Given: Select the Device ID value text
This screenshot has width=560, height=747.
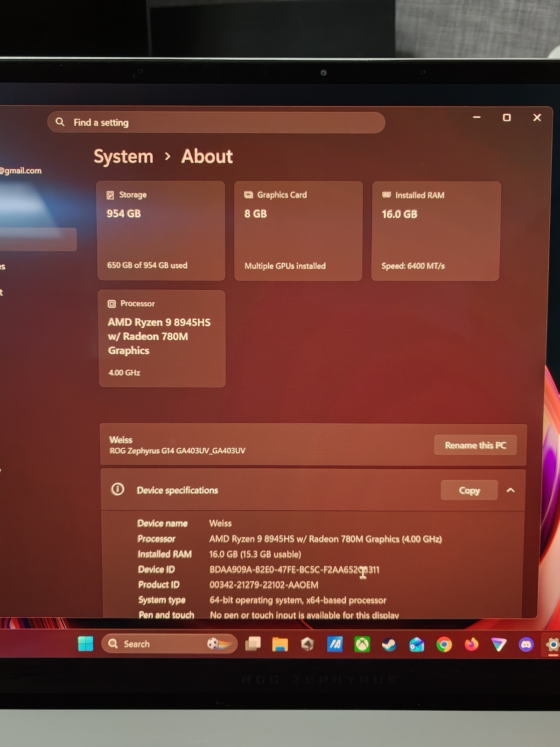Looking at the screenshot, I should (x=294, y=570).
